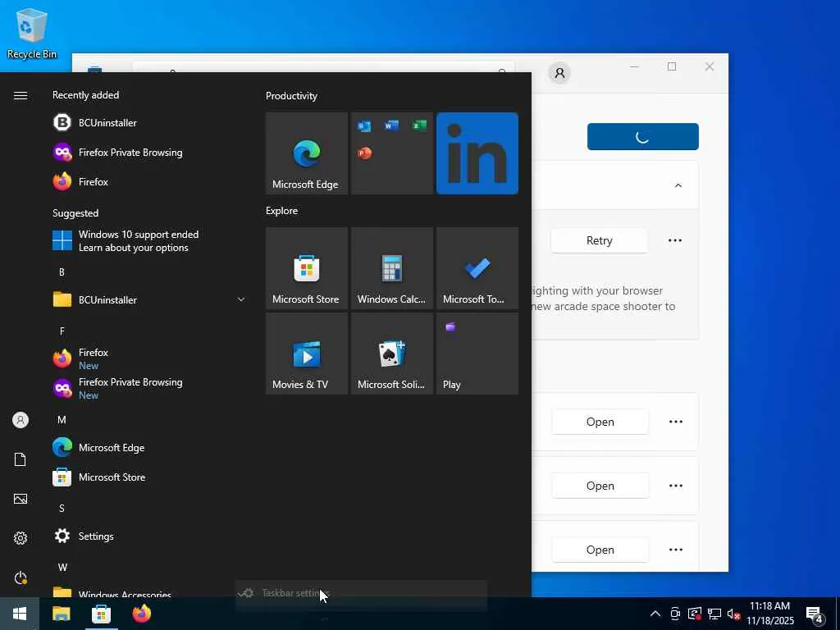Click the Suggested section heading
This screenshot has height=630, width=840.
pyautogui.click(x=75, y=213)
